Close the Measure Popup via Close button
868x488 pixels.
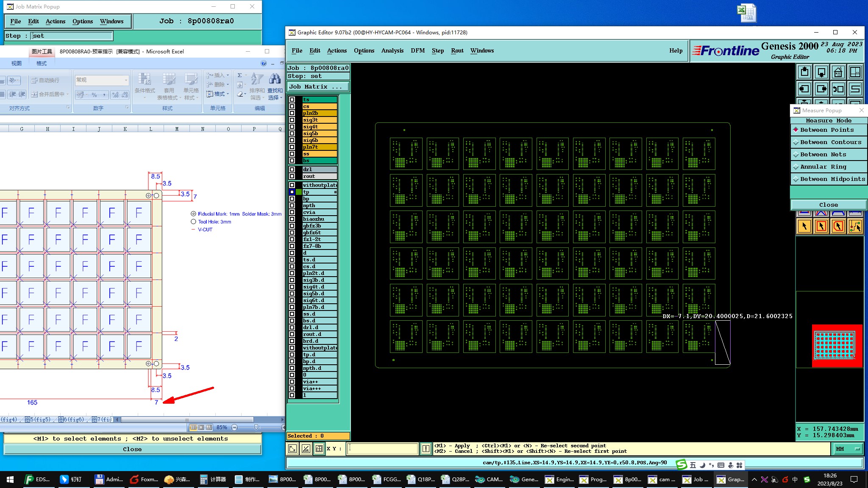click(828, 205)
